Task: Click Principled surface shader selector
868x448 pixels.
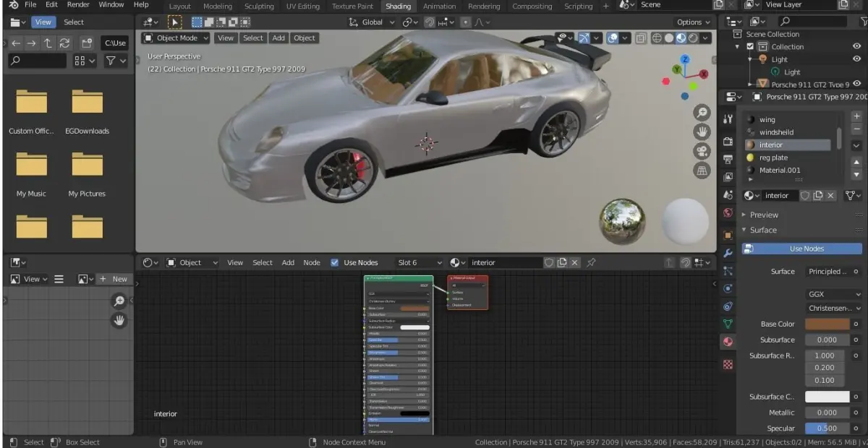Action: click(x=828, y=272)
